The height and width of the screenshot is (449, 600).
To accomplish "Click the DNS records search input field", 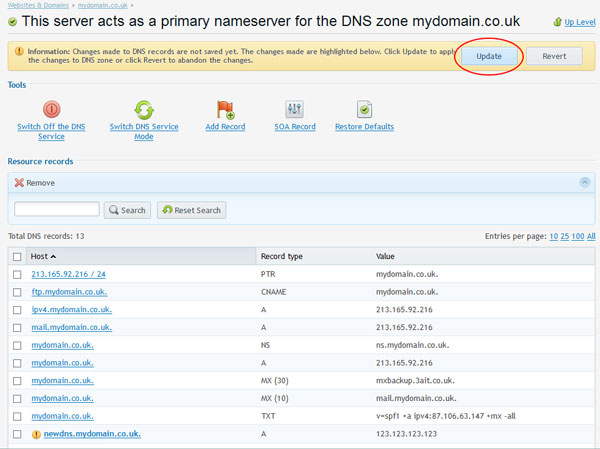I will 57,209.
